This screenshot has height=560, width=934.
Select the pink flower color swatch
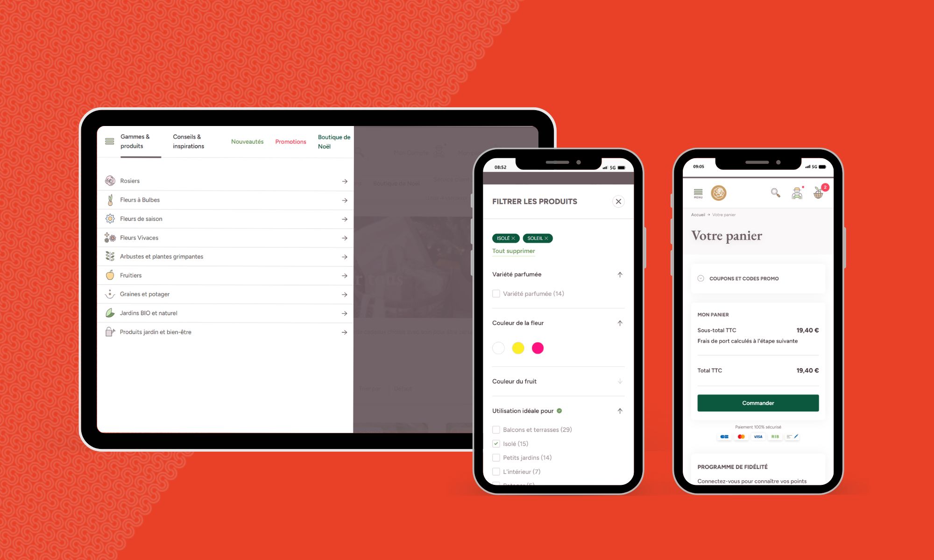click(538, 348)
